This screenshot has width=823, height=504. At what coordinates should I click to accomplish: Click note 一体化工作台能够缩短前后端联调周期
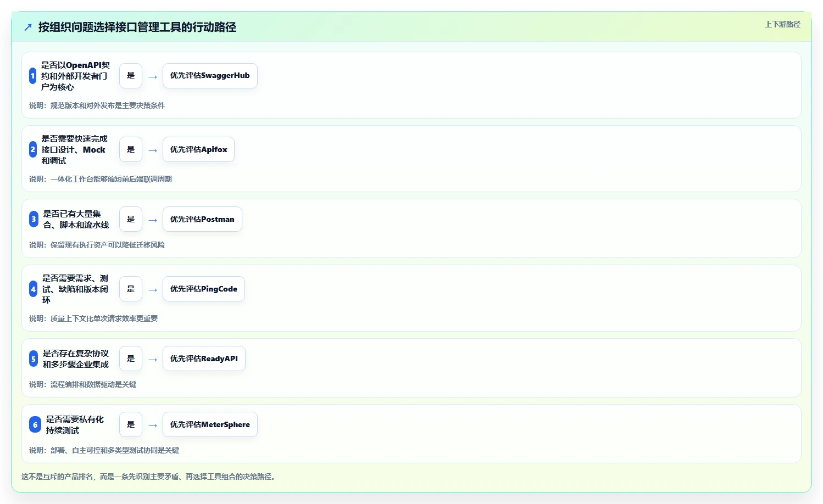click(111, 179)
